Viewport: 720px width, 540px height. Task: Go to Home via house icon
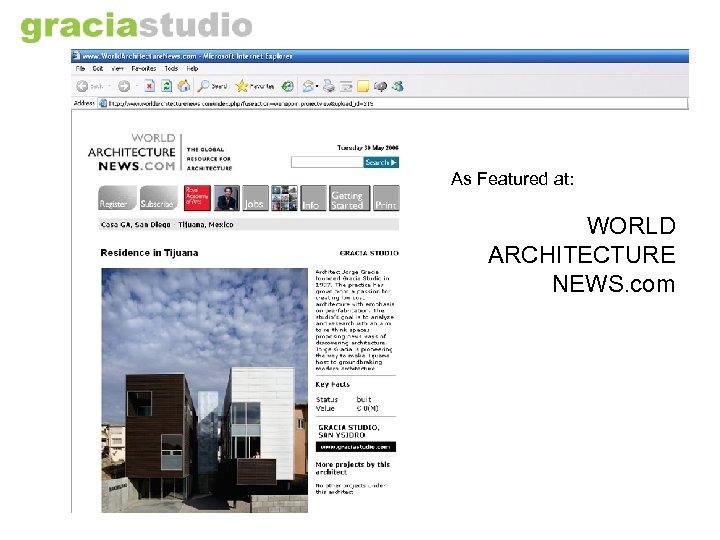pos(184,86)
